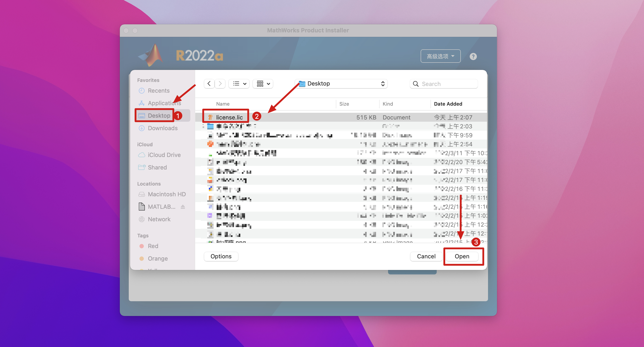The image size is (644, 347).
Task: Open iCloud Drive in the sidebar
Action: click(164, 155)
